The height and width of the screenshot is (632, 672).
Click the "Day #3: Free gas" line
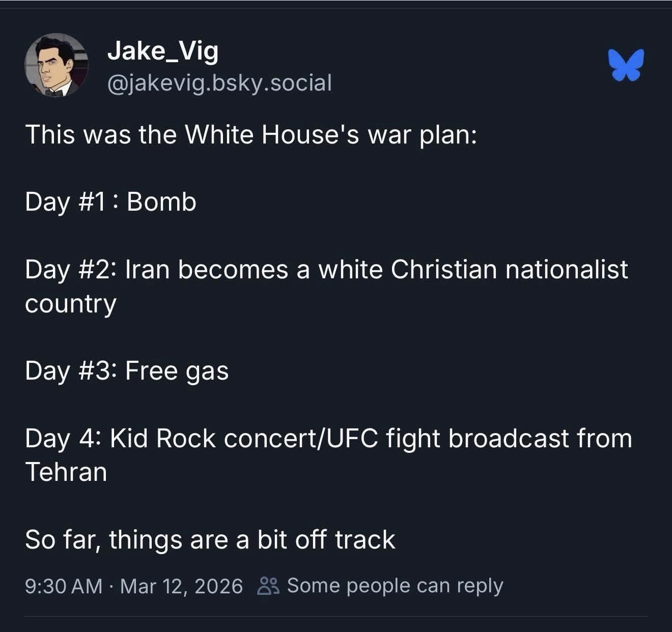(x=127, y=370)
